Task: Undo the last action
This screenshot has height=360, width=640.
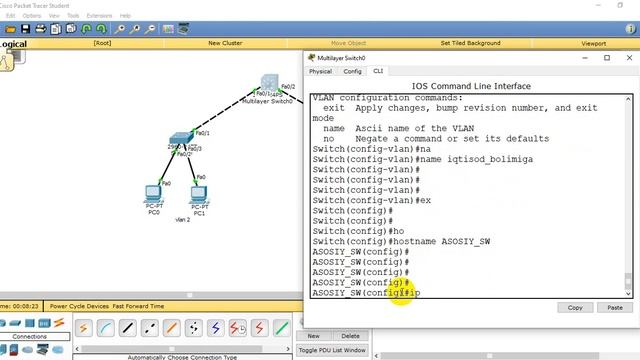Action: tap(86, 29)
